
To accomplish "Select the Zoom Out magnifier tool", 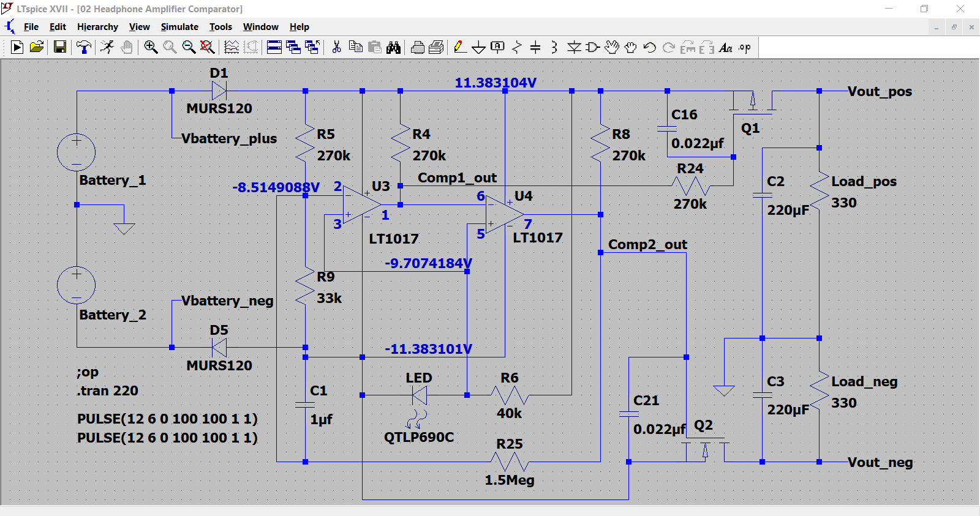I will click(x=189, y=47).
